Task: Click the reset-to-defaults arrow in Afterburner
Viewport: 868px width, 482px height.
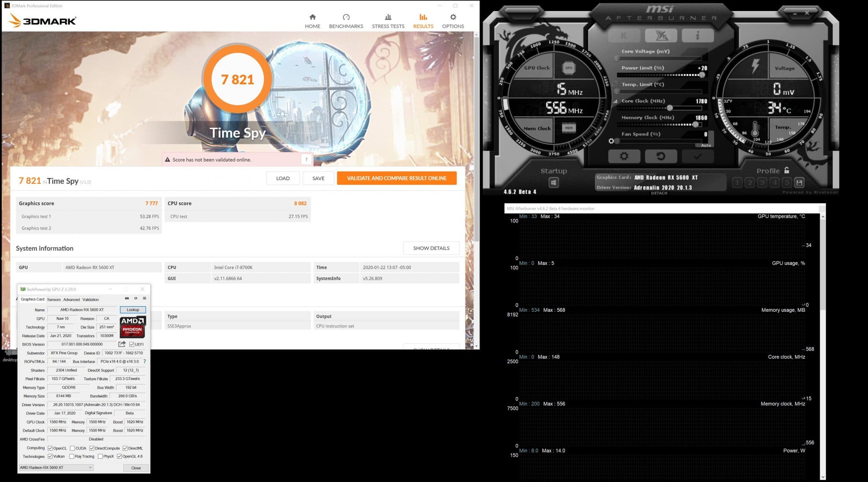Action: (x=660, y=156)
